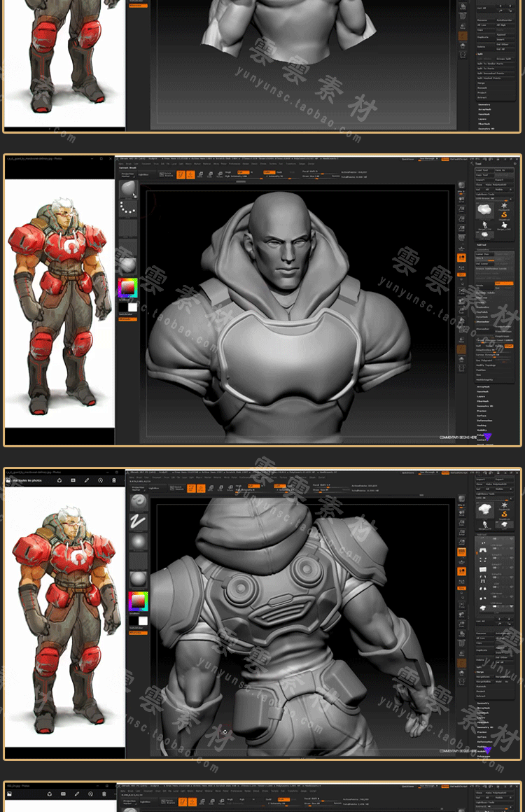The width and height of the screenshot is (525, 812).
Task: Open the Preferences menu in the back-view ZBrush menu bar
Action: point(245,477)
